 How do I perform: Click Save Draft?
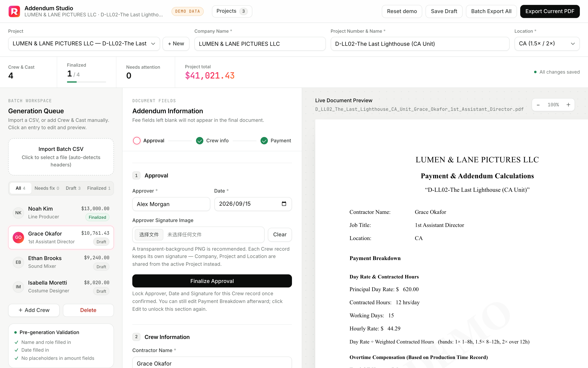coord(444,11)
